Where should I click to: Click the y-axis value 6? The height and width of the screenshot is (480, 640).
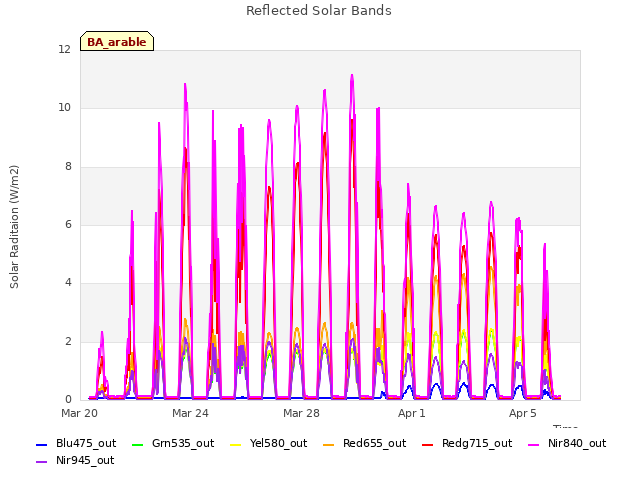tap(68, 224)
